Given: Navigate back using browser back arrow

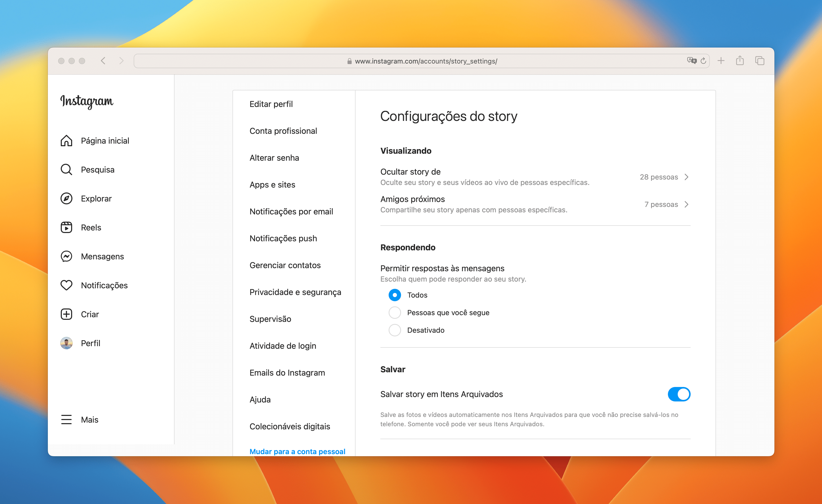Looking at the screenshot, I should (x=104, y=60).
